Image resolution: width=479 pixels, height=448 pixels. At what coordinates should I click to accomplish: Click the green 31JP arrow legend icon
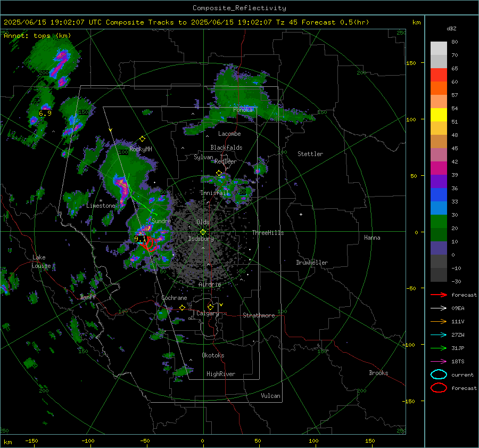coord(439,348)
